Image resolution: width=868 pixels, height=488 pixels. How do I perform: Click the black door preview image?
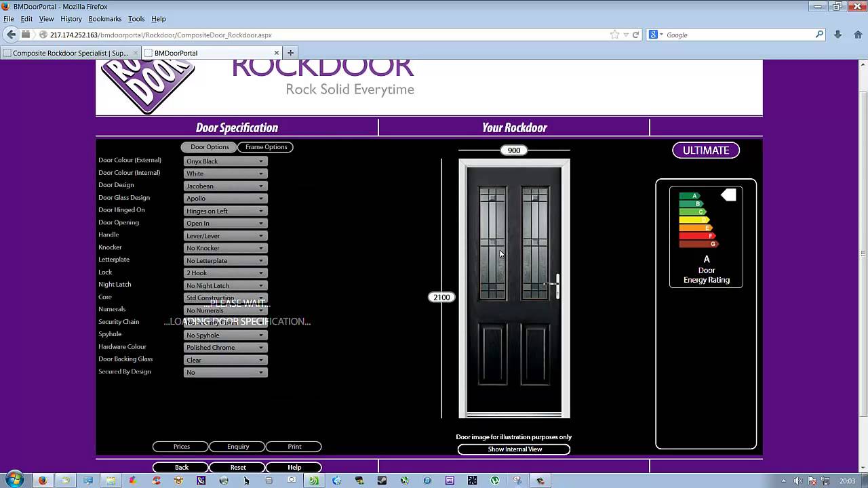coord(514,289)
